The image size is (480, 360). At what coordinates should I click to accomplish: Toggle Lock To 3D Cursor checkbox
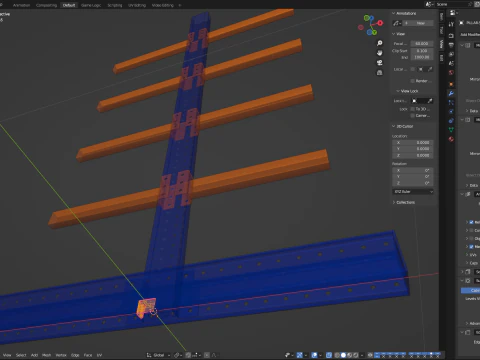tap(413, 109)
